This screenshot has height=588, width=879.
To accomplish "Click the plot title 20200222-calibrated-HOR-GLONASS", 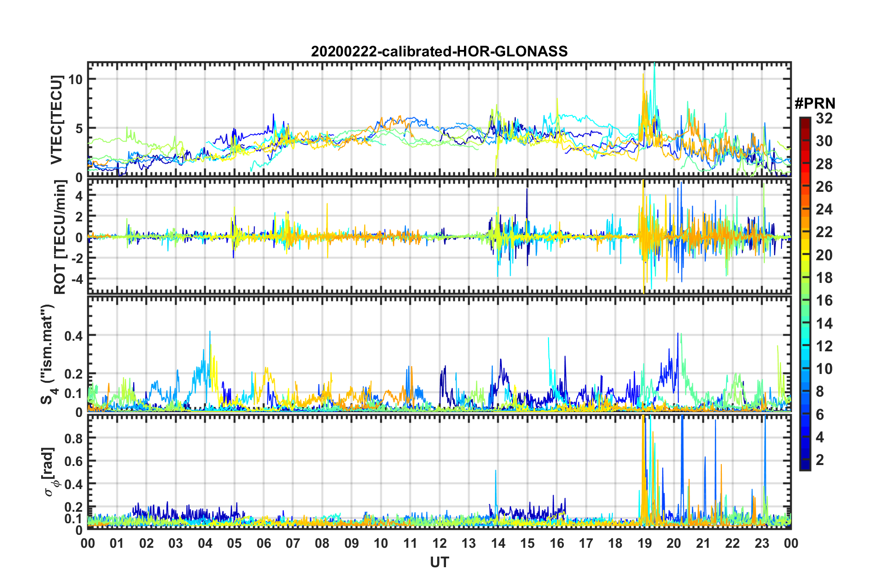I will pos(439,51).
